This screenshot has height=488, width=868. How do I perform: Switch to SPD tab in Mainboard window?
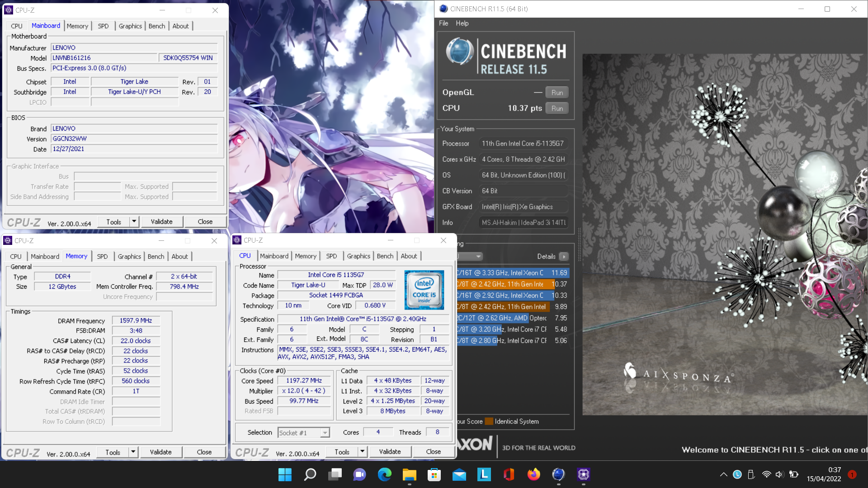coord(103,26)
